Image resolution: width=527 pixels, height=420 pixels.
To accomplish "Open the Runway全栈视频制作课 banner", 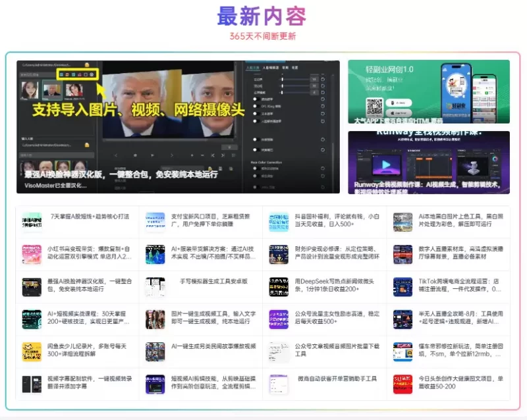I will (428, 163).
